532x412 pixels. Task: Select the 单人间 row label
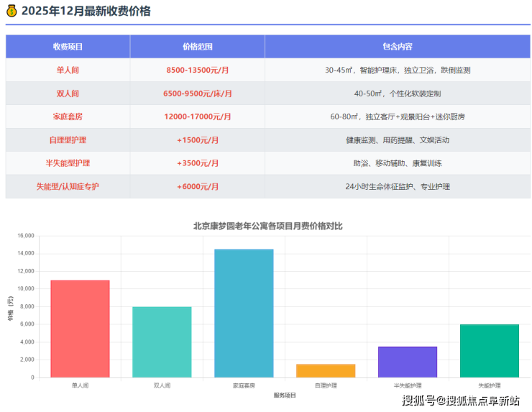coord(68,70)
